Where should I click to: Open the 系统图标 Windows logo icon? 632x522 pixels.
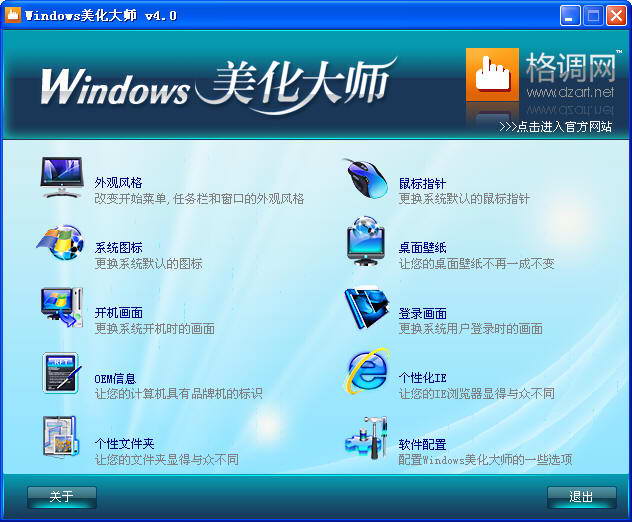point(62,244)
